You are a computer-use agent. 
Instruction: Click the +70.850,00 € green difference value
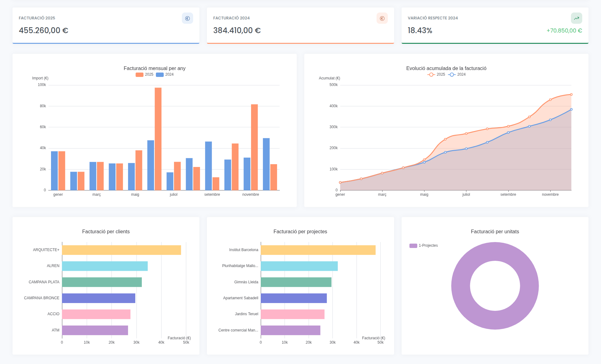coord(564,31)
